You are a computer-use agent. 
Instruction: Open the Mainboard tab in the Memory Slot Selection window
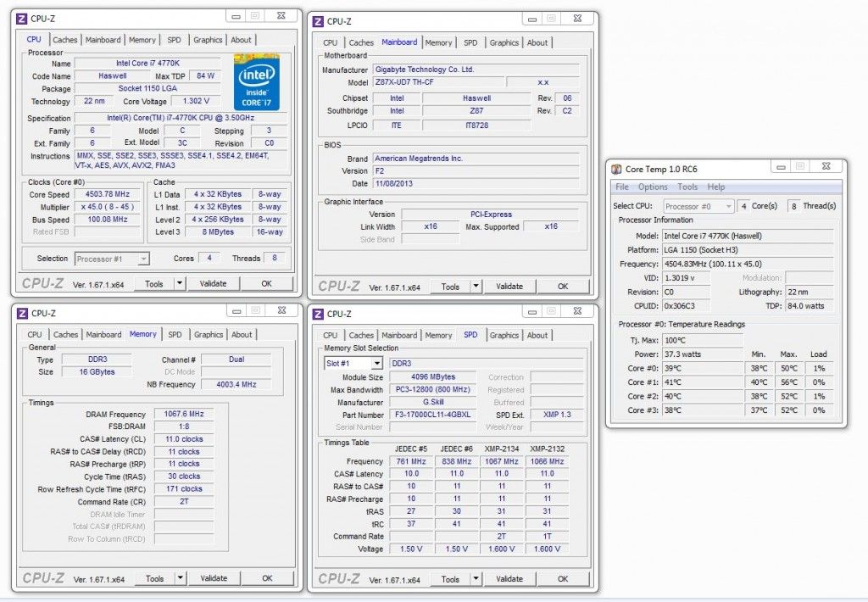(x=399, y=335)
